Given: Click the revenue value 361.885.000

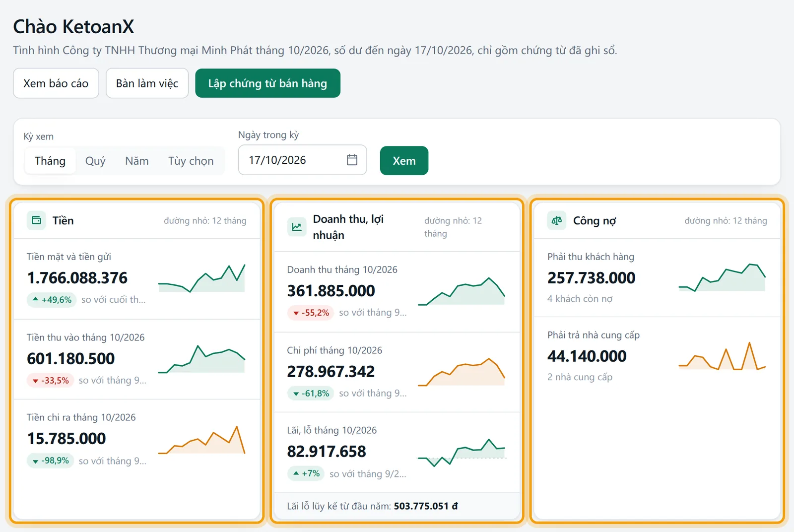Looking at the screenshot, I should click(331, 291).
